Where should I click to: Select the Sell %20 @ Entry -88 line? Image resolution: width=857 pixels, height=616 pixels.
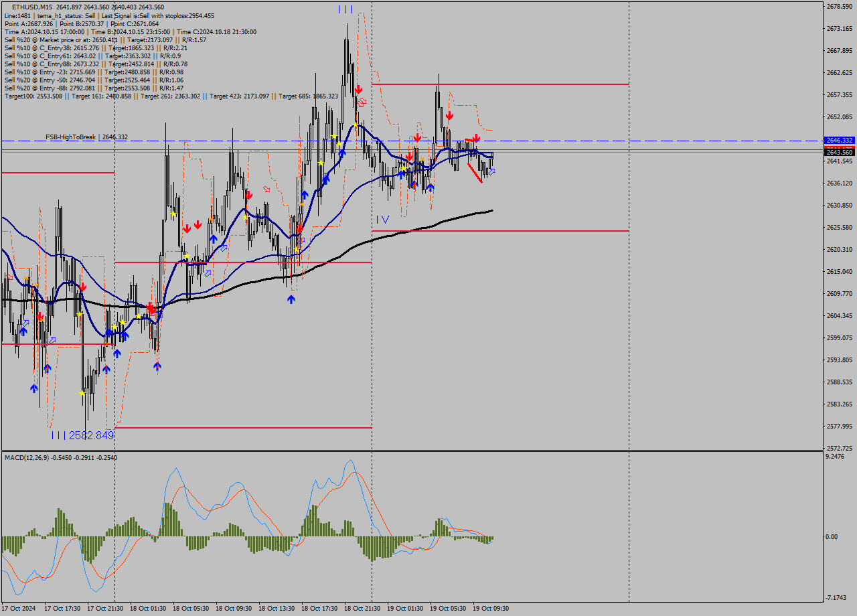(94, 88)
